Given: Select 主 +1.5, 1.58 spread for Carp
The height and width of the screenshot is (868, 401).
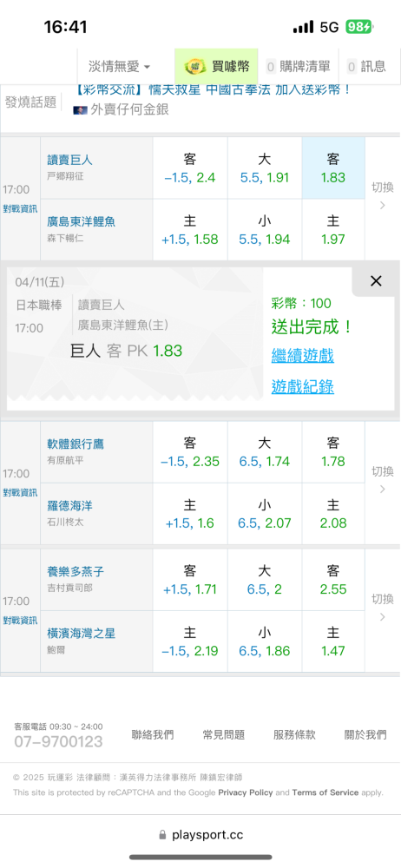Looking at the screenshot, I should coord(190,230).
